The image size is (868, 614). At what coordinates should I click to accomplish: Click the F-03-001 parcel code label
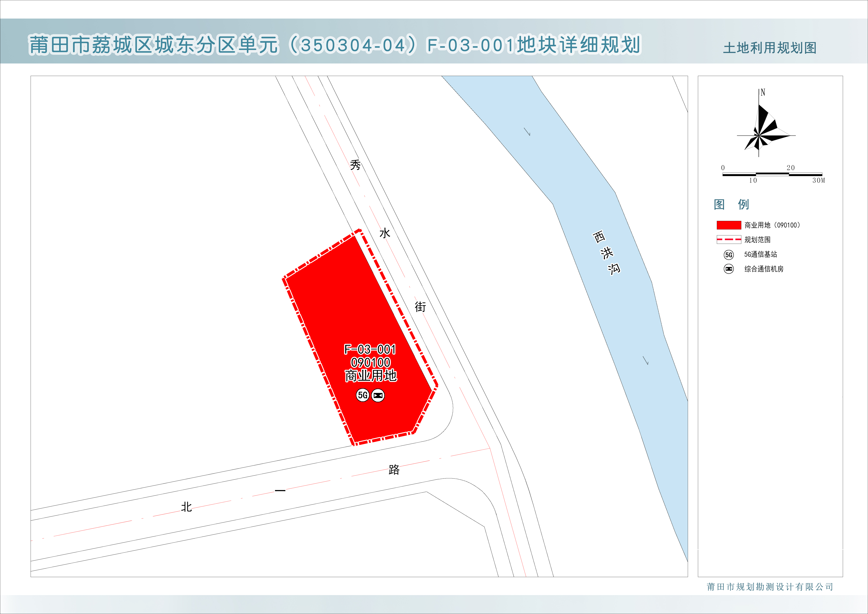[x=370, y=349]
